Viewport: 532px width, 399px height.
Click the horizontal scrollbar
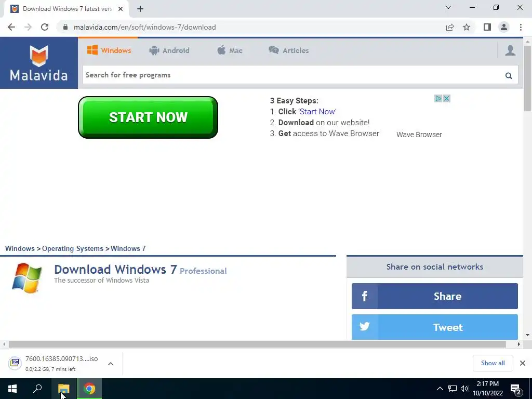(x=257, y=344)
